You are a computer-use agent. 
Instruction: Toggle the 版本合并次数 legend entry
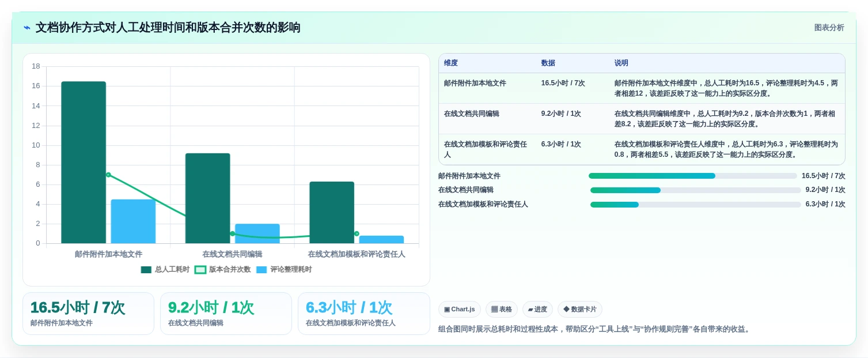pyautogui.click(x=222, y=269)
